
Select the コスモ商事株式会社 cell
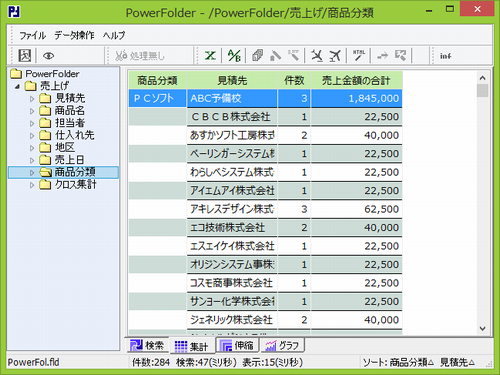(232, 283)
